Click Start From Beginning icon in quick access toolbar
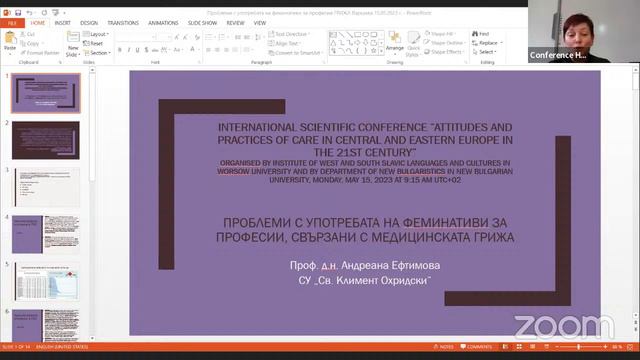Viewport: 640px width, 360px height. (x=56, y=13)
